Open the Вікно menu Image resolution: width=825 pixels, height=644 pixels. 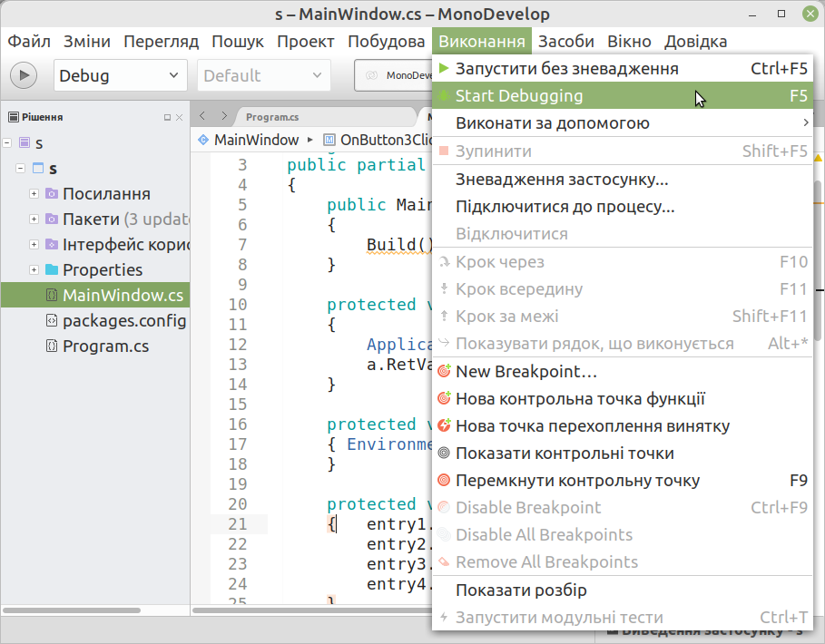pos(629,41)
